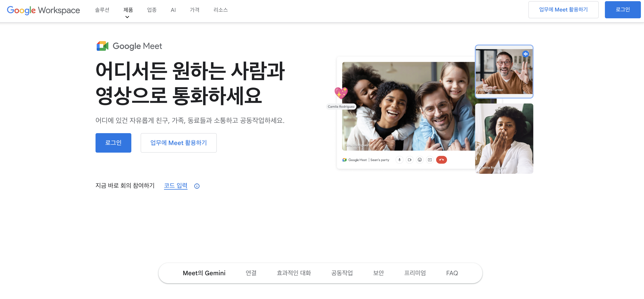Click the red hang-up call icon
Screen dimensions: 644x299
pyautogui.click(x=441, y=160)
